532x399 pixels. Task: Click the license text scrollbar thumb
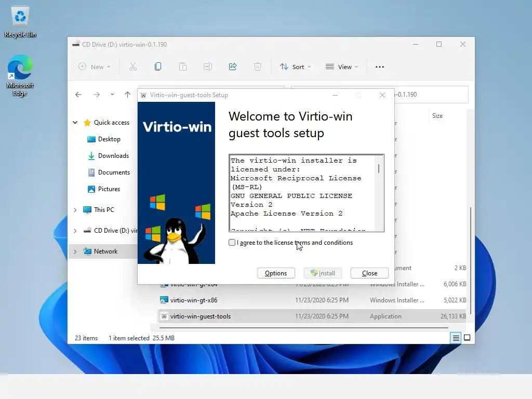pos(379,169)
